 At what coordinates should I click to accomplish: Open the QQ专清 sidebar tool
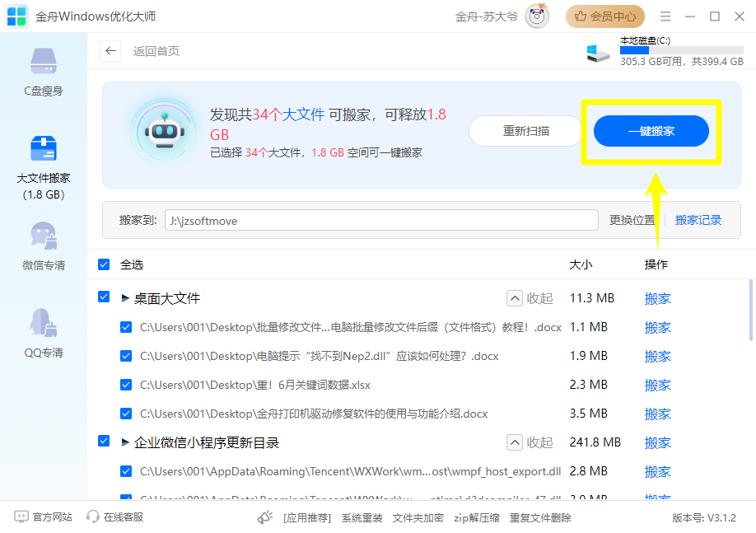tap(44, 334)
